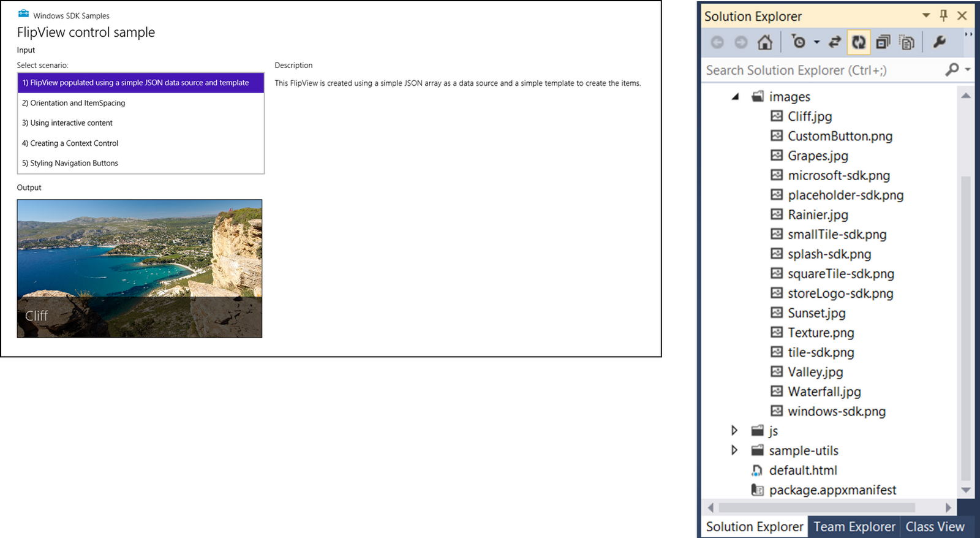
Task: Click the horizontal scrollbar in Solution Explorer
Action: tap(816, 507)
